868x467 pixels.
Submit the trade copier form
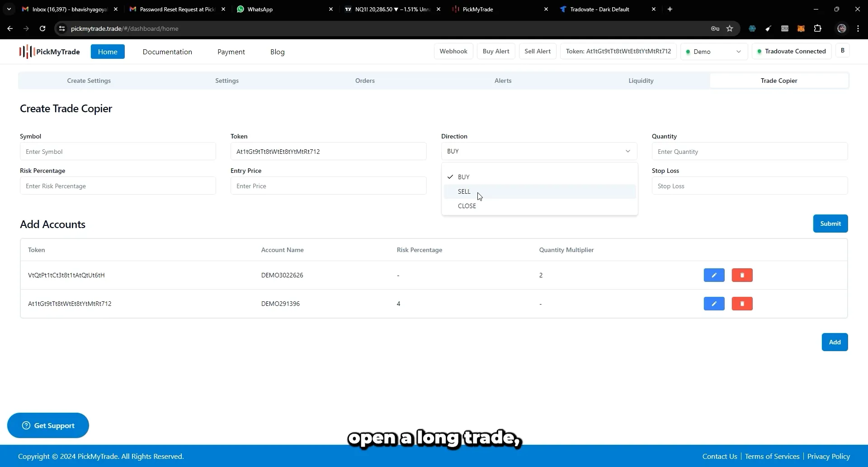coord(830,224)
